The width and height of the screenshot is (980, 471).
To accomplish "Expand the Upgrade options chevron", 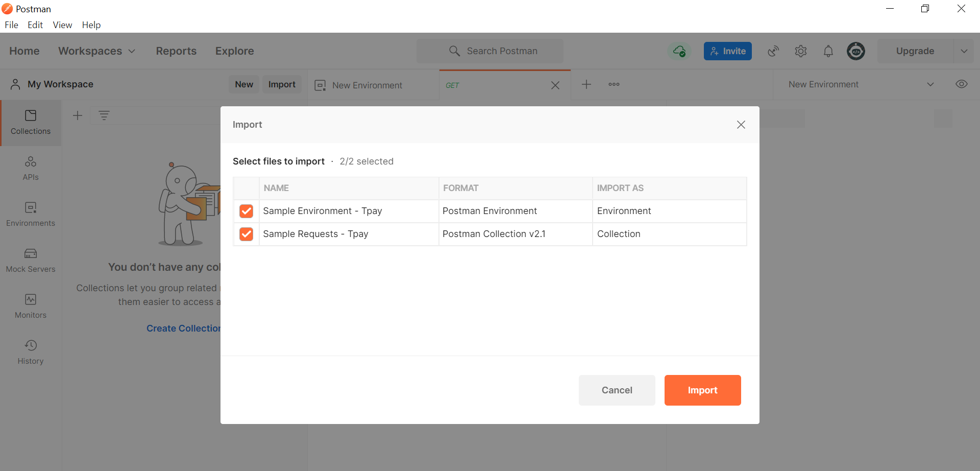I will pyautogui.click(x=964, y=51).
